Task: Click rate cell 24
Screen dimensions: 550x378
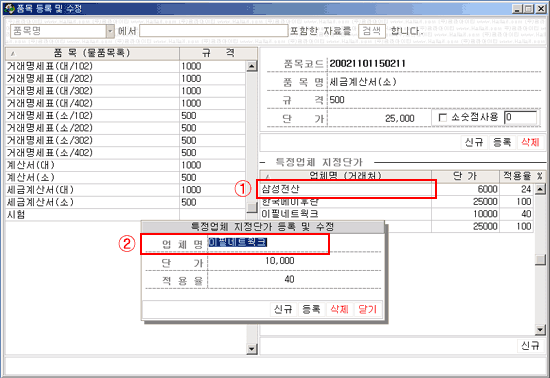Action: click(516, 189)
